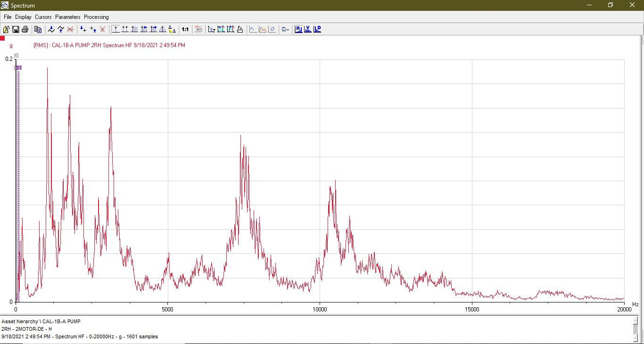Click the red crossed-out zigzag line icon
The image size is (644, 344).
70,29
